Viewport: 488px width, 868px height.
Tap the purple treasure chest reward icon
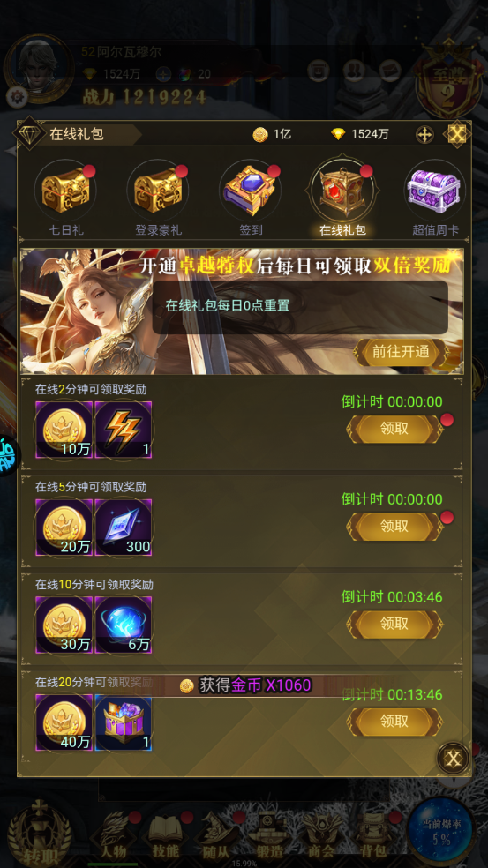123,722
